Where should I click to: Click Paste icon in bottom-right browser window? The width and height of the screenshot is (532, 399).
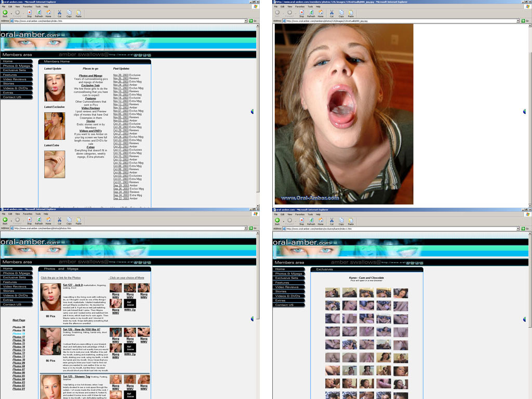click(351, 221)
